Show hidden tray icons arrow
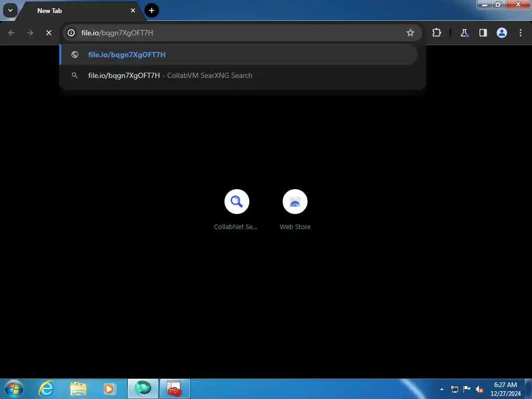 tap(442, 389)
